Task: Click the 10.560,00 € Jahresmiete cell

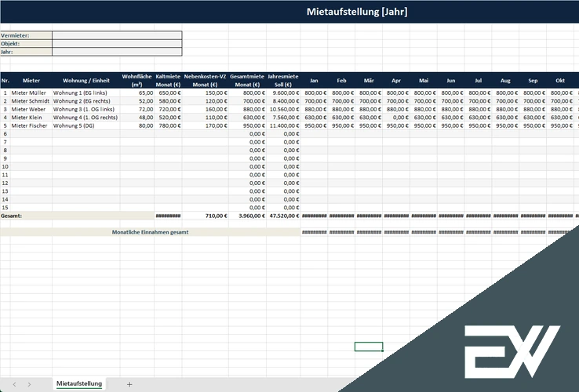Action: point(283,109)
